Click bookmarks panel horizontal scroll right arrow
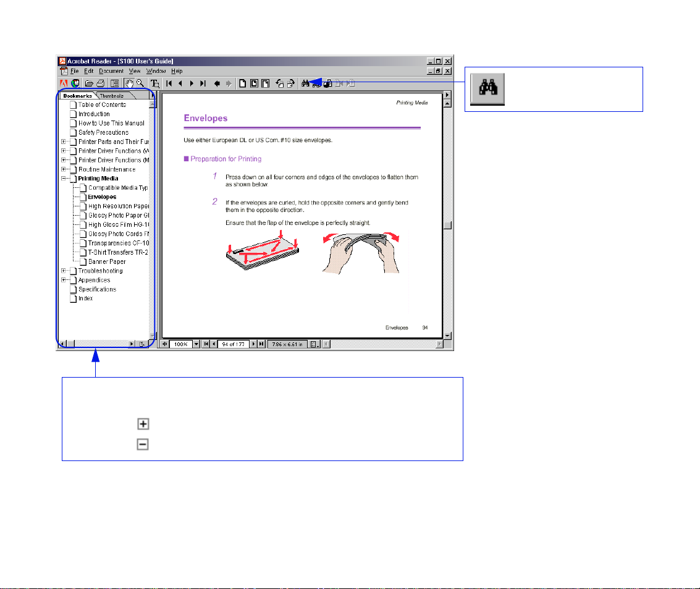Viewport: 700px width, 589px height. click(132, 344)
